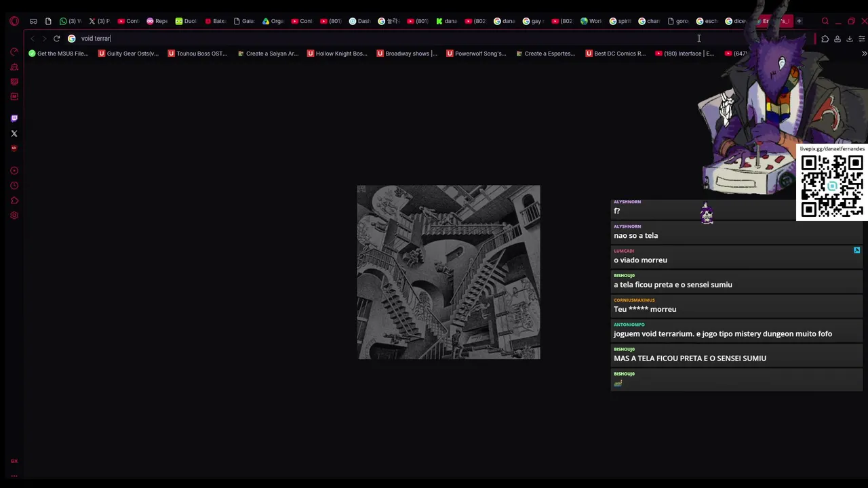Open the GX button at sidebar bottom

tap(14, 461)
